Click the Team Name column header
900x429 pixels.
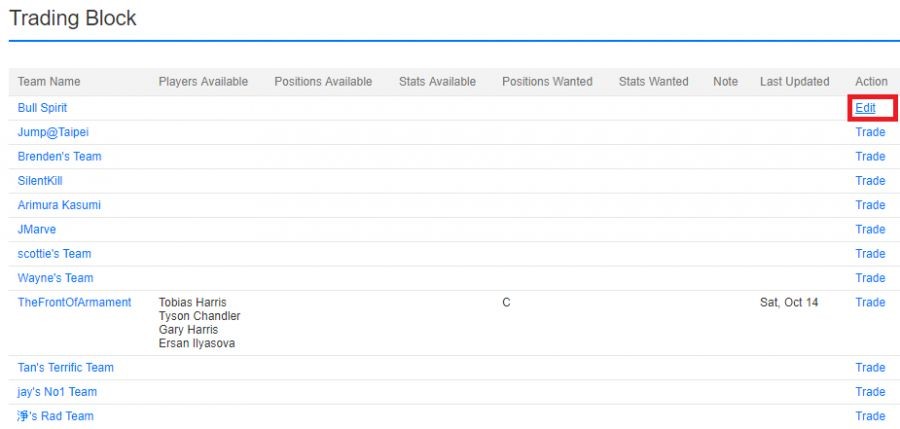point(49,82)
